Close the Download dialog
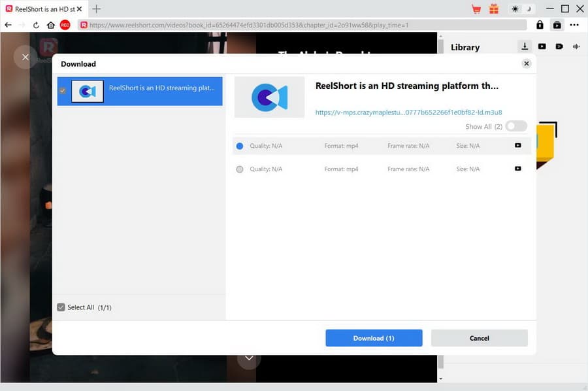588x391 pixels. click(527, 63)
